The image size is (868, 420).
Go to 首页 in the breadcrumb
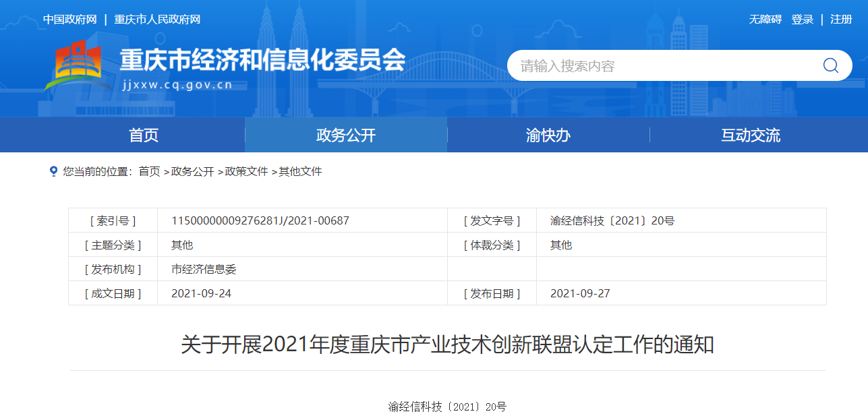point(150,171)
